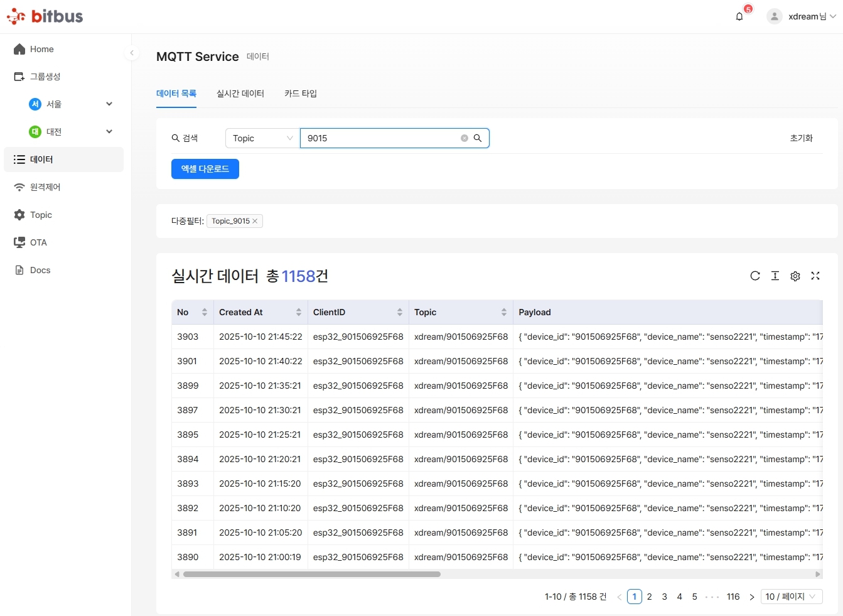Toggle fullscreen for data table
The width and height of the screenshot is (843, 616).
(815, 276)
